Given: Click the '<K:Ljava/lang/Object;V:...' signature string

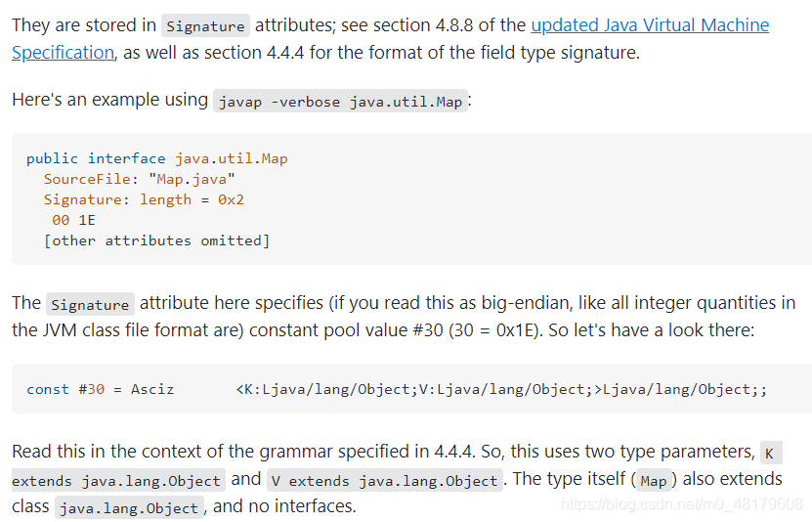Looking at the screenshot, I should coord(501,389).
